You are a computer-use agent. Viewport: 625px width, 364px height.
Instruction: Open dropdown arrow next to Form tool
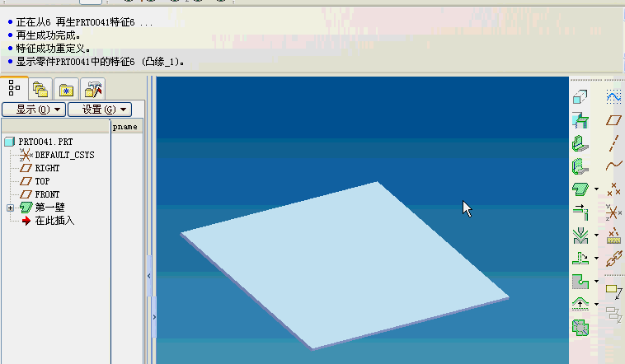click(x=596, y=304)
